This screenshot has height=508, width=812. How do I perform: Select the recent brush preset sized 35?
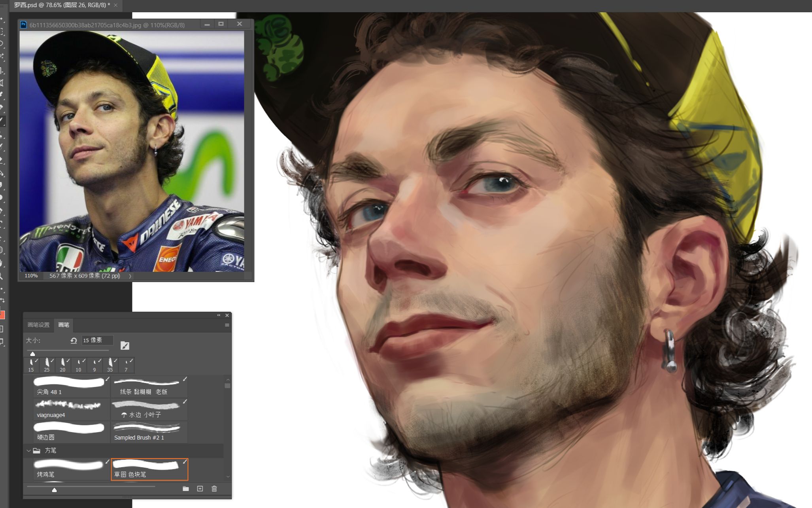[x=110, y=365]
